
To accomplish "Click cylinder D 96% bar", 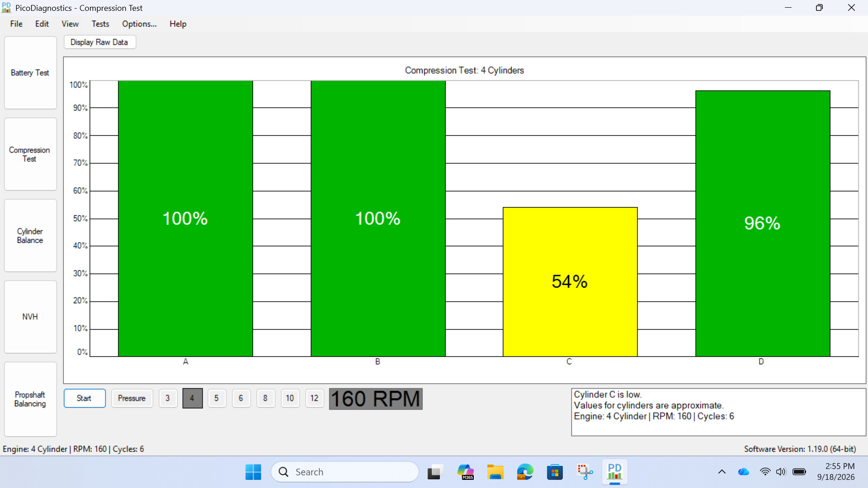I will (763, 224).
